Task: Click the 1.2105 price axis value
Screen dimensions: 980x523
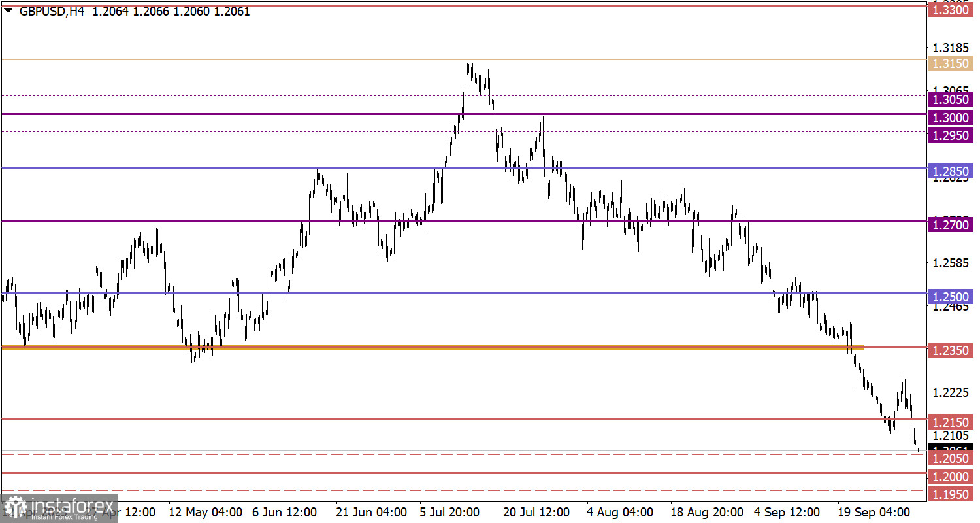Action: 949,435
